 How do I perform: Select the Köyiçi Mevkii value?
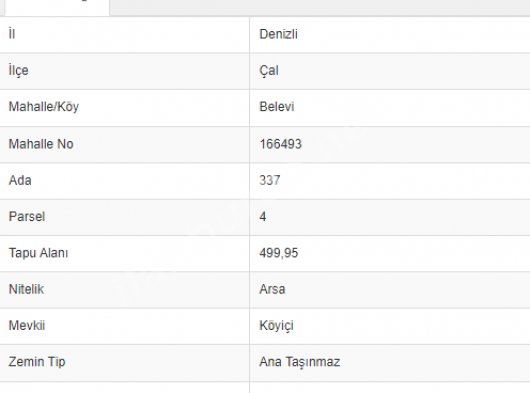[276, 326]
